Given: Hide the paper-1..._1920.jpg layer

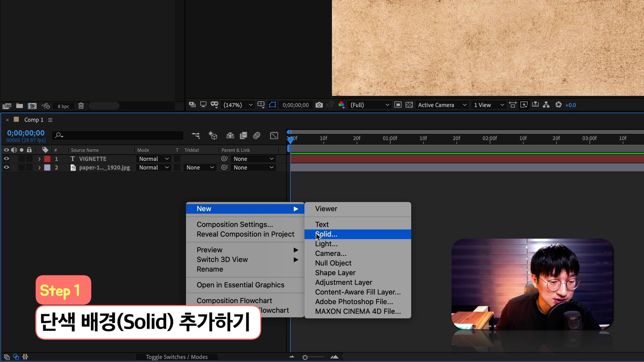Looking at the screenshot, I should click(x=6, y=168).
